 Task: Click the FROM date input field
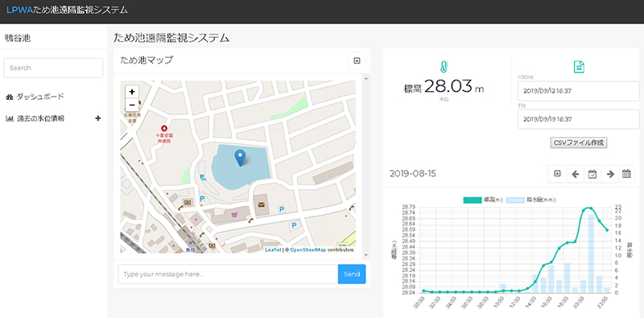578,91
